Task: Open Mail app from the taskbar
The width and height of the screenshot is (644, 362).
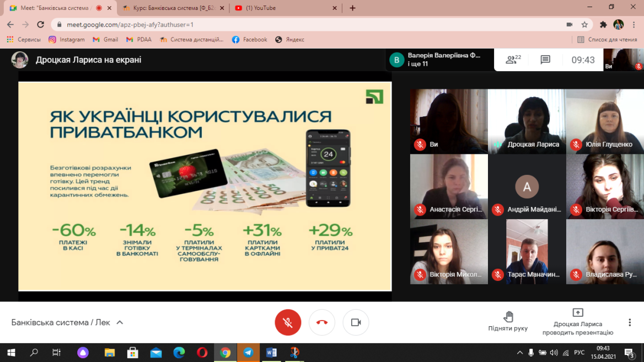Action: [156, 353]
